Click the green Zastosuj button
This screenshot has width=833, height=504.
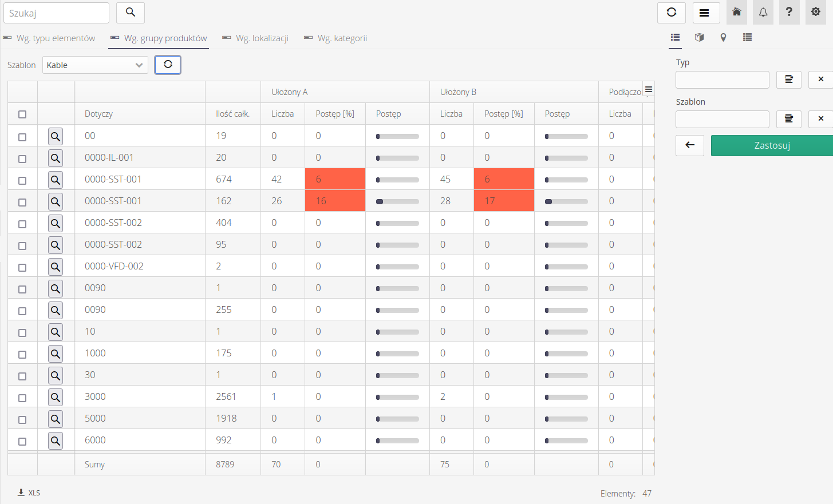click(772, 145)
